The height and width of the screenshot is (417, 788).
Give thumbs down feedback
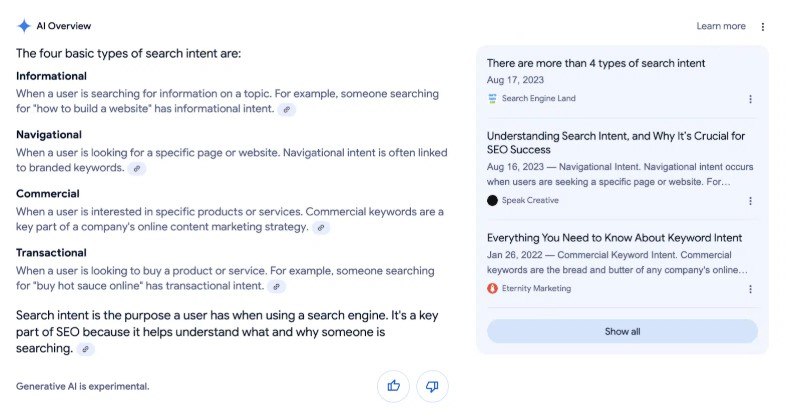(432, 386)
